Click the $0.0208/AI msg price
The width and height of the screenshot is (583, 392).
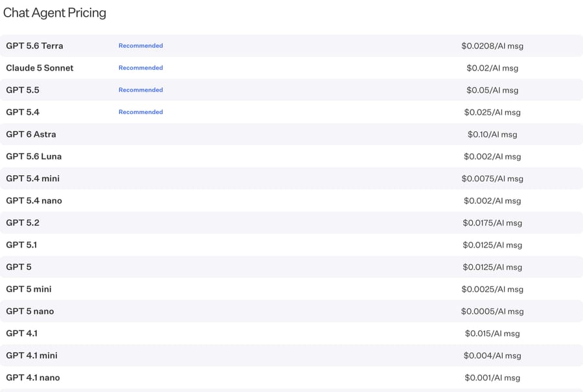[x=492, y=46]
